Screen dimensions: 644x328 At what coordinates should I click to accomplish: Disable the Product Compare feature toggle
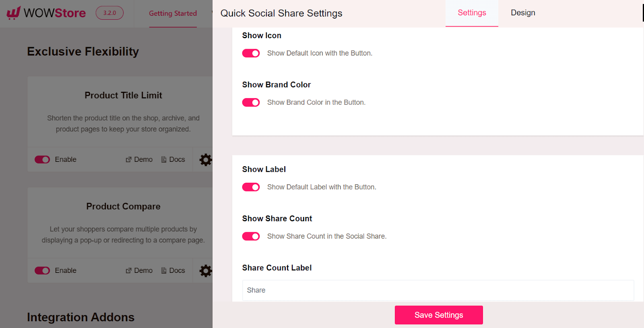coord(42,270)
